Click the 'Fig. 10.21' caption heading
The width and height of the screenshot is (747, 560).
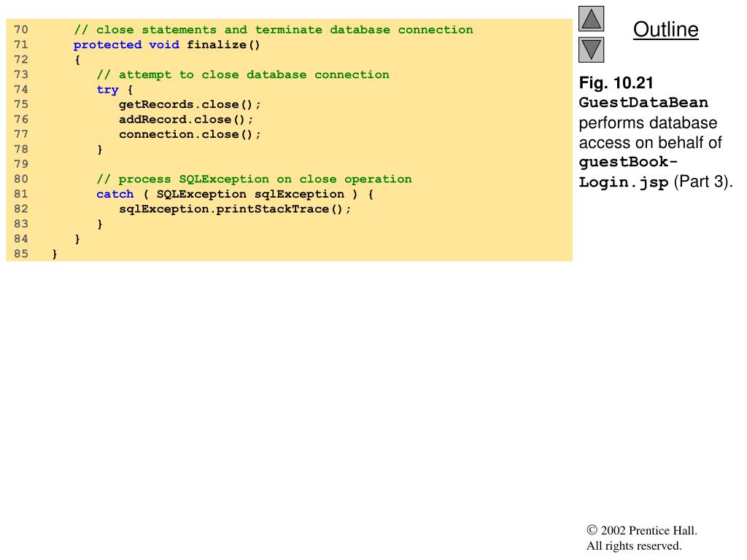pyautogui.click(x=616, y=83)
